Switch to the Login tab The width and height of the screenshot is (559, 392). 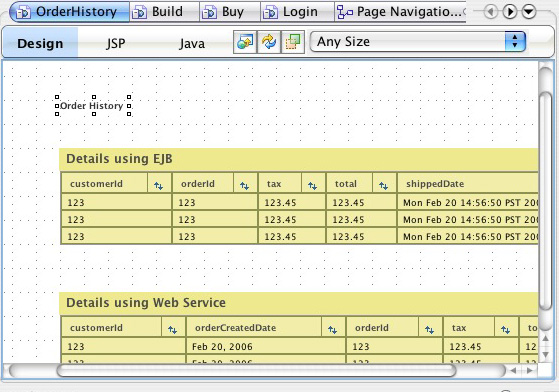click(x=297, y=12)
